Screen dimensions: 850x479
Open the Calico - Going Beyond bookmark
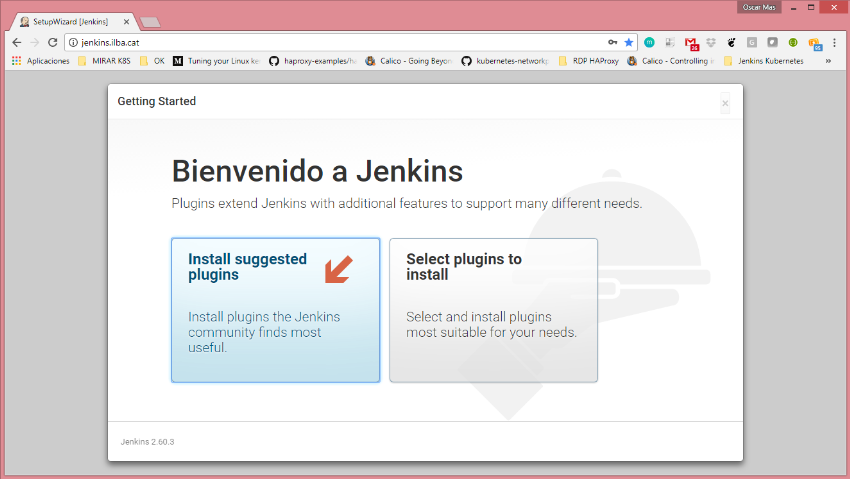[409, 61]
